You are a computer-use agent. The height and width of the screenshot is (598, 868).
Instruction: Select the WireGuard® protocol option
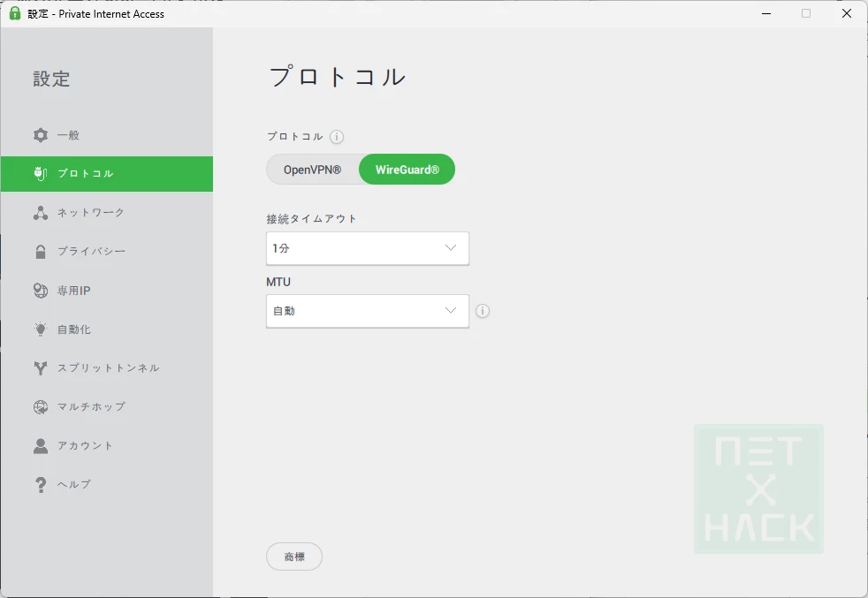point(407,170)
